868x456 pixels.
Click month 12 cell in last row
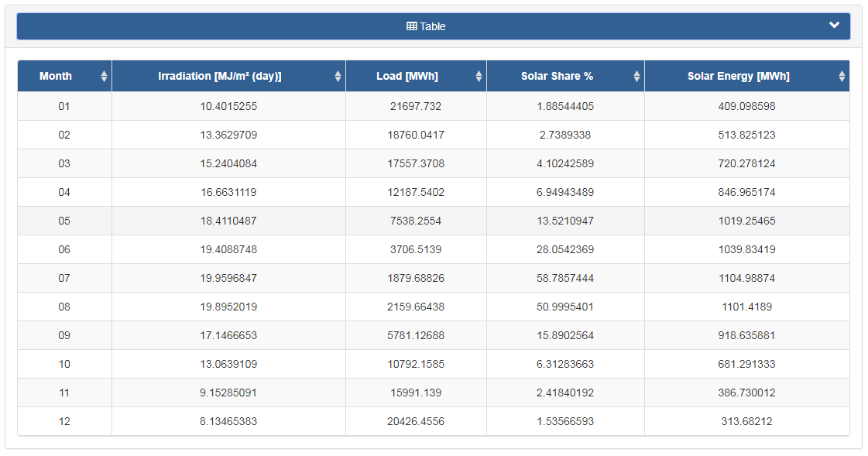click(64, 422)
